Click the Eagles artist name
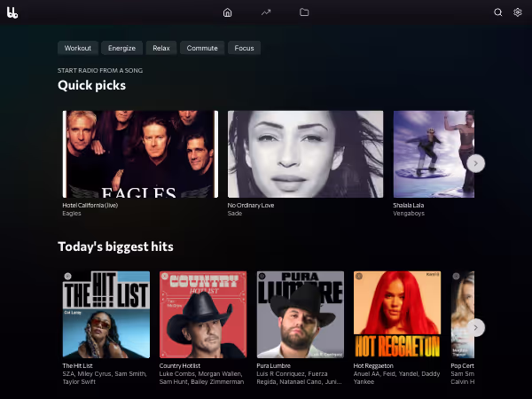Image resolution: width=532 pixels, height=399 pixels. pos(72,214)
